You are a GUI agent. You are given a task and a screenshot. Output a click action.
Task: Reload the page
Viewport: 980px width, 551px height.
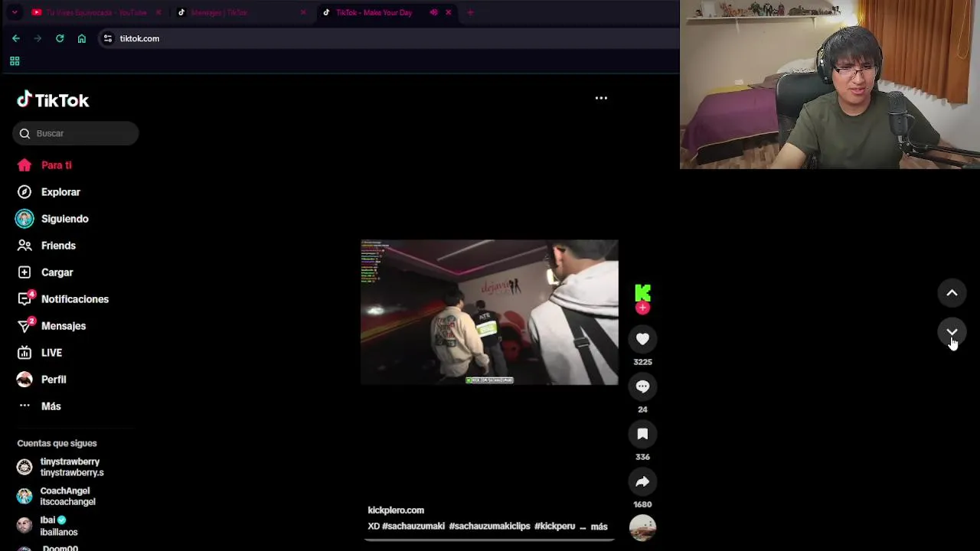coord(60,38)
